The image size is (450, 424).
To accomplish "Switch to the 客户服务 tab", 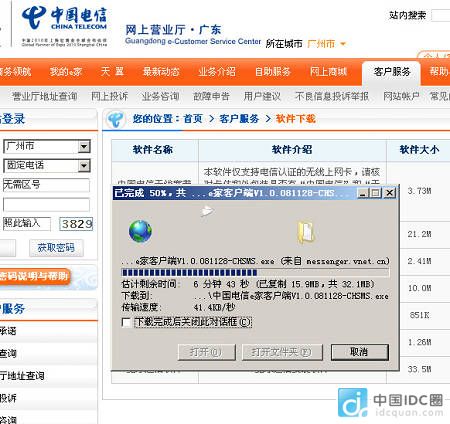I will coord(391,72).
